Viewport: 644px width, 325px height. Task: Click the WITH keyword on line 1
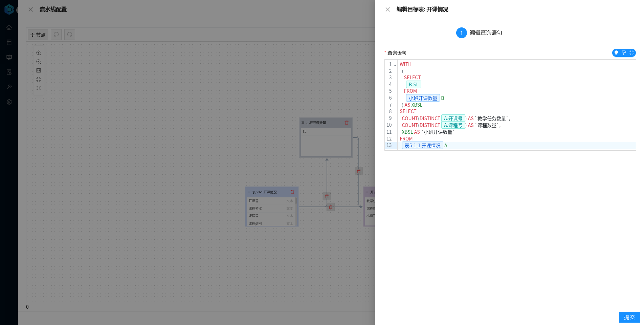[x=405, y=64]
